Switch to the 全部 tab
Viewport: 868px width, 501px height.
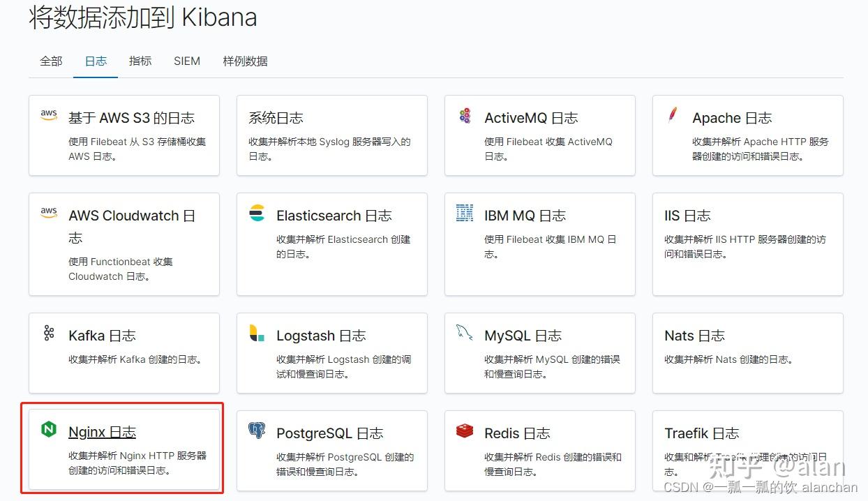pos(50,61)
